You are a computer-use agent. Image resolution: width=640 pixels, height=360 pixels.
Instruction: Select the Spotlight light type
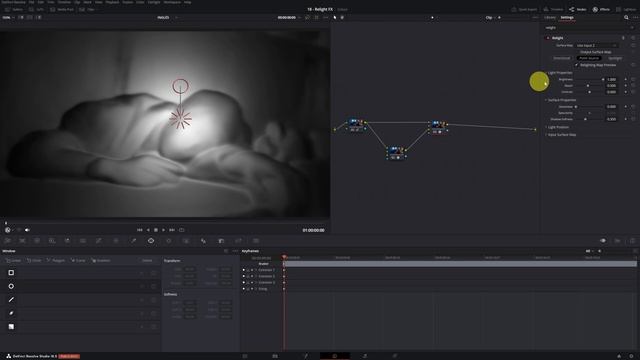(x=615, y=58)
